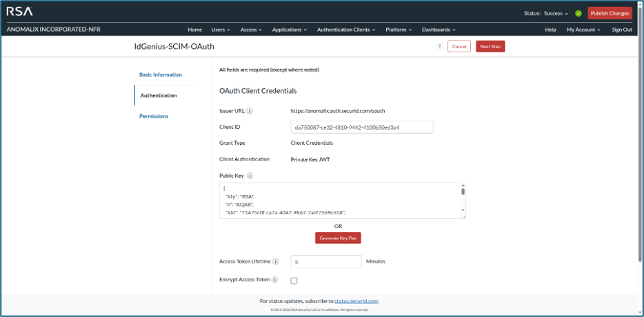644x317 pixels.
Task: Select the Authentication tab
Action: (x=159, y=95)
